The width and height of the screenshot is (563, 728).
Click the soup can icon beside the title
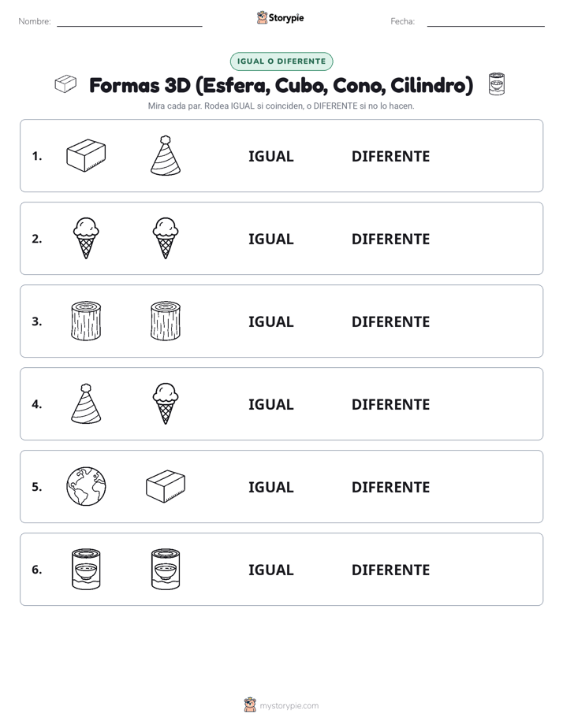[x=497, y=84]
